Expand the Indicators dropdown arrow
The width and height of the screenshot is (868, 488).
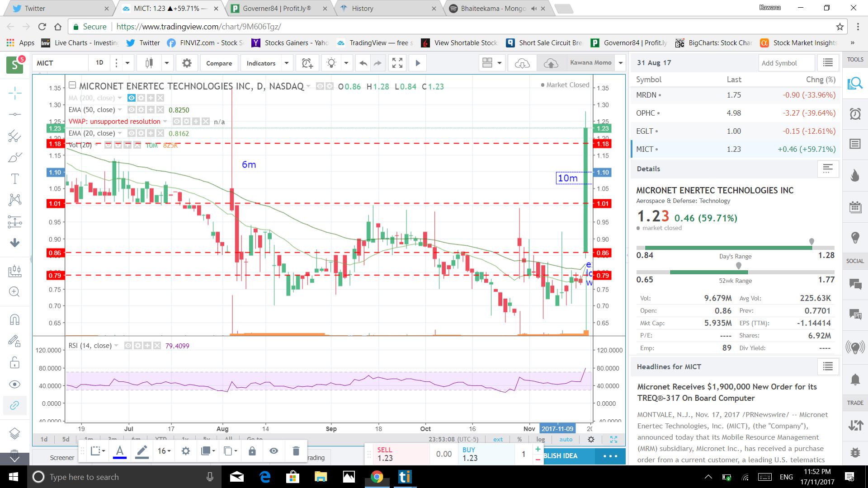(286, 63)
